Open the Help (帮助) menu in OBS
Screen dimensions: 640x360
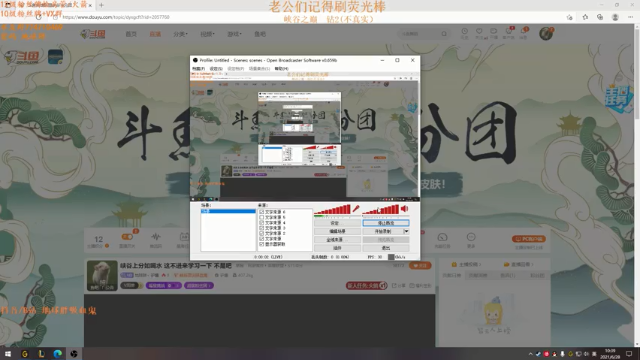tap(281, 69)
